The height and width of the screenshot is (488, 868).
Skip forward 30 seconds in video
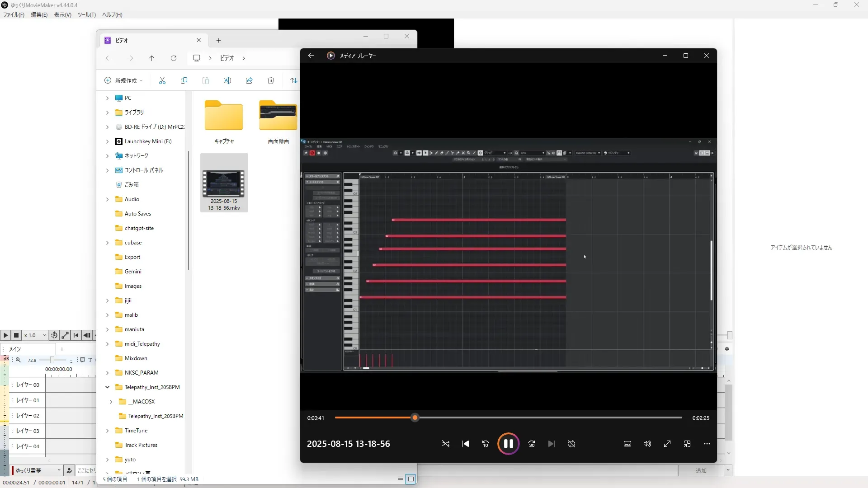coord(532,444)
